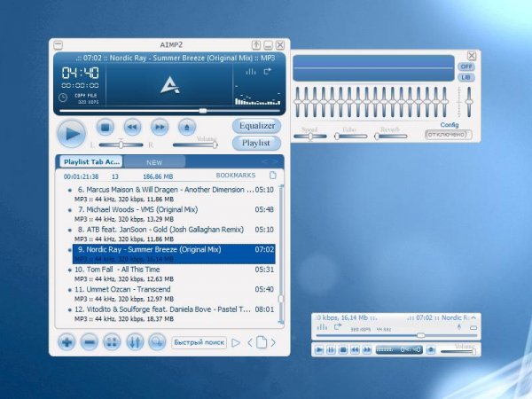The width and height of the screenshot is (532, 399).
Task: Select track 9 Nordic Ray - Summer Breeze
Action: 174,254
